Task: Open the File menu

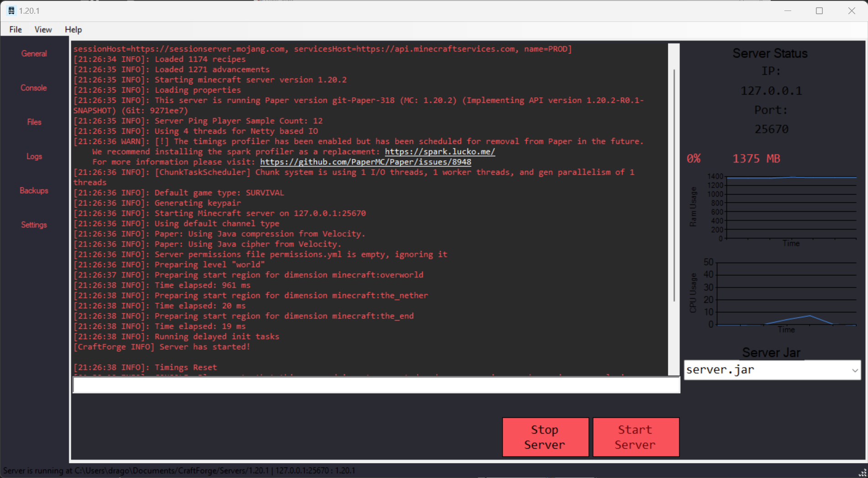Action: point(16,30)
